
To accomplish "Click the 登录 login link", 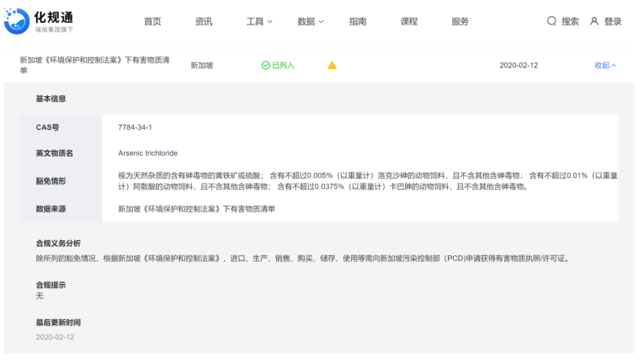I will click(612, 22).
